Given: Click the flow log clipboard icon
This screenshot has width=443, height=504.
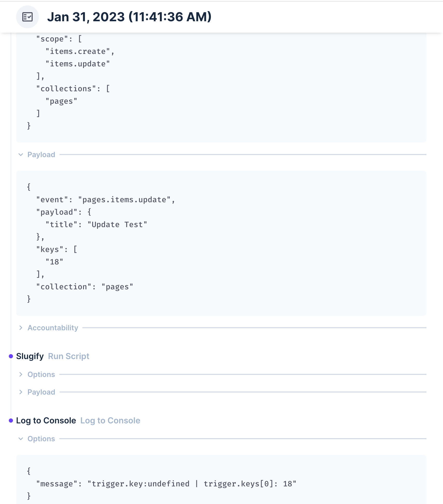Looking at the screenshot, I should coord(28,17).
